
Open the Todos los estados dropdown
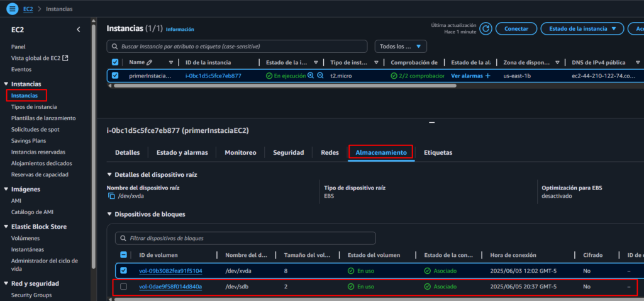tap(401, 47)
